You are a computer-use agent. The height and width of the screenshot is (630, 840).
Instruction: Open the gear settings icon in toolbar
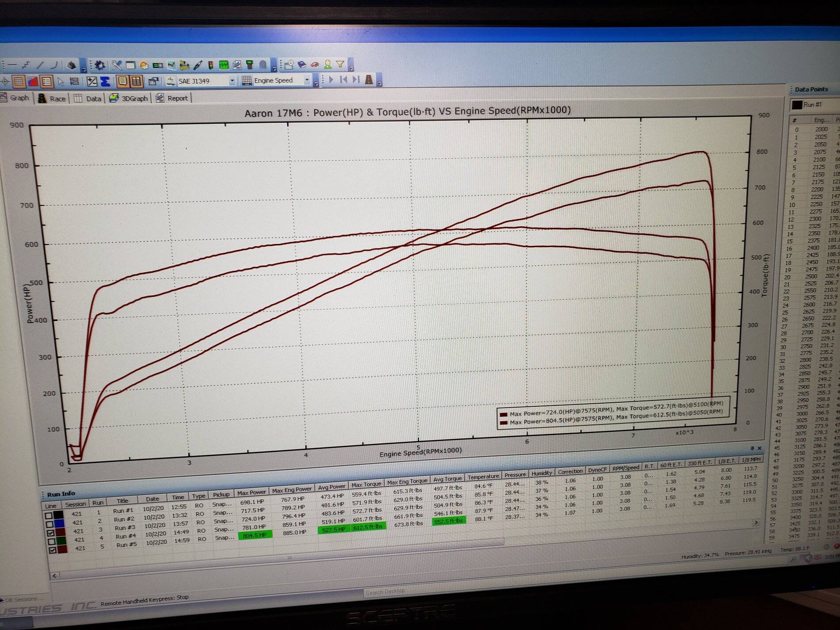[x=100, y=65]
